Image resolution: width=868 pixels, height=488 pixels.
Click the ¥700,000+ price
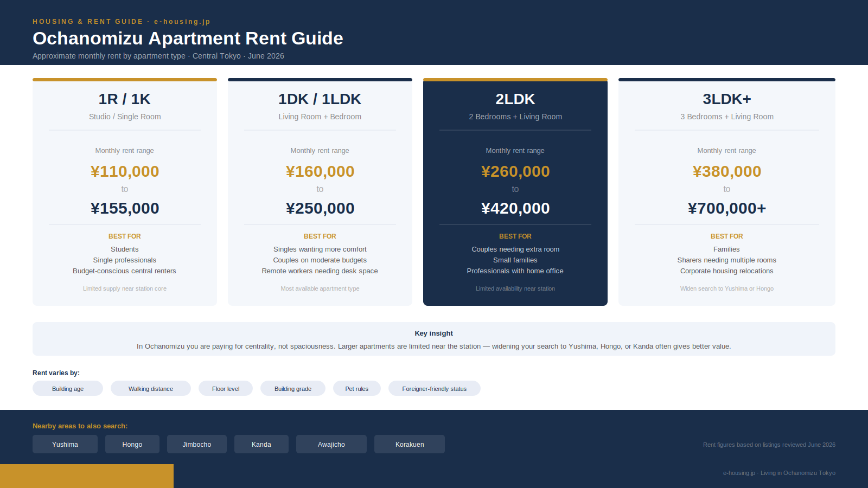727,208
